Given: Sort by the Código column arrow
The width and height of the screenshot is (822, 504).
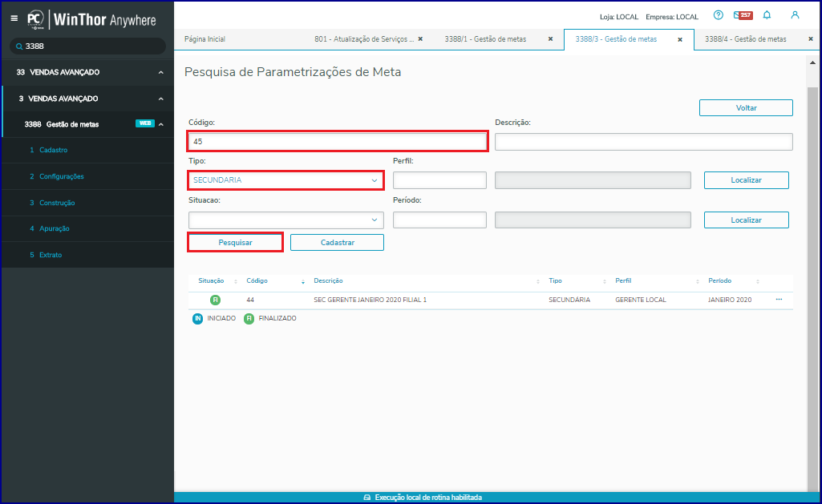Looking at the screenshot, I should click(x=303, y=282).
